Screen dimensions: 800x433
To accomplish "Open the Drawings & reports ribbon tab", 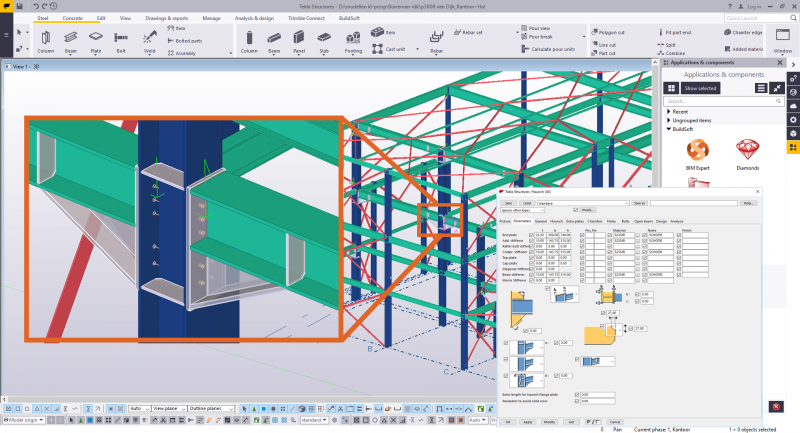I will 166,18.
